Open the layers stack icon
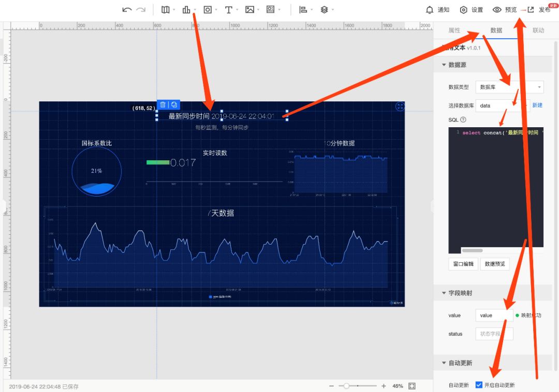The height and width of the screenshot is (392, 559). tap(324, 10)
